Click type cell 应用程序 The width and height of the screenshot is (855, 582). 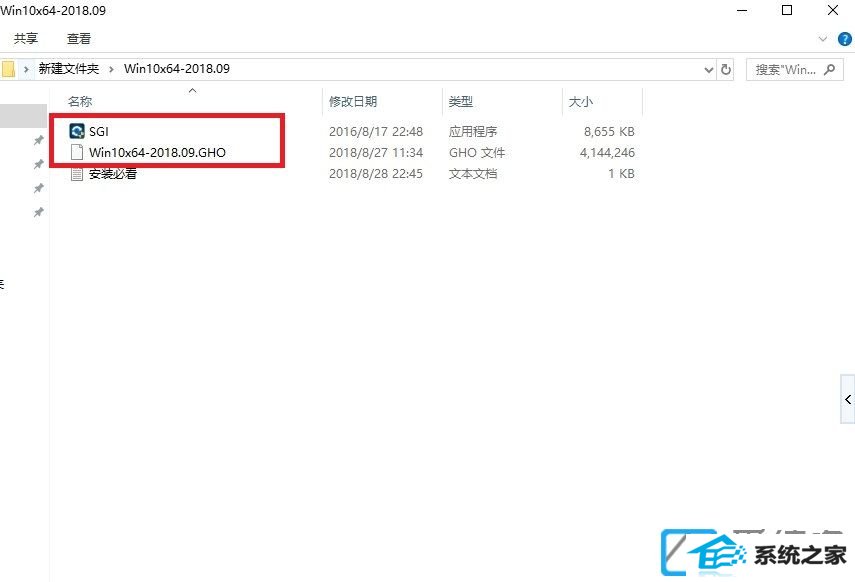(473, 131)
